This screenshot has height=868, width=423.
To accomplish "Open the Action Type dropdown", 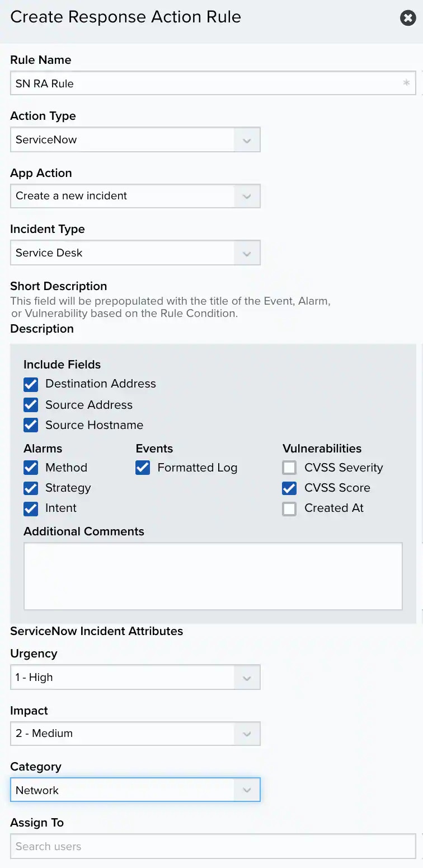I will coord(135,140).
